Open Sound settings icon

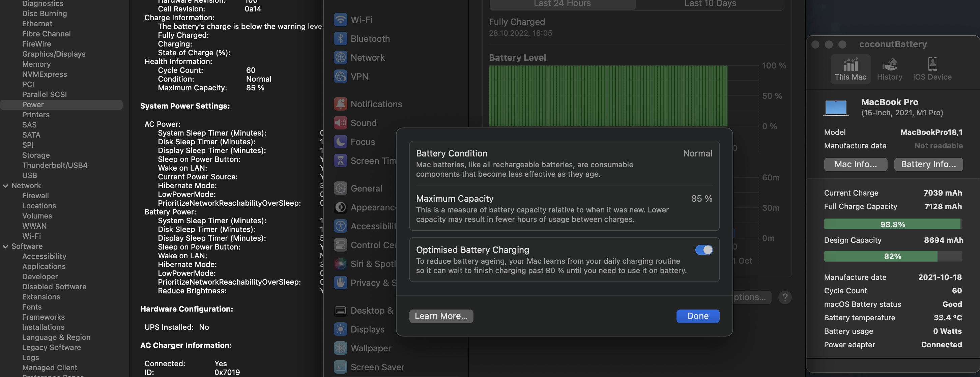(x=340, y=123)
